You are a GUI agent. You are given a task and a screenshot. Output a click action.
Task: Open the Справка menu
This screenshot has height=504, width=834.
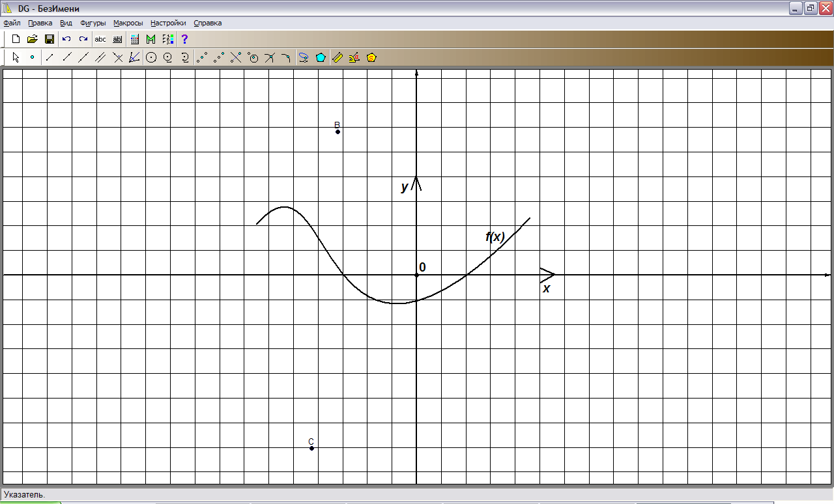pyautogui.click(x=208, y=23)
